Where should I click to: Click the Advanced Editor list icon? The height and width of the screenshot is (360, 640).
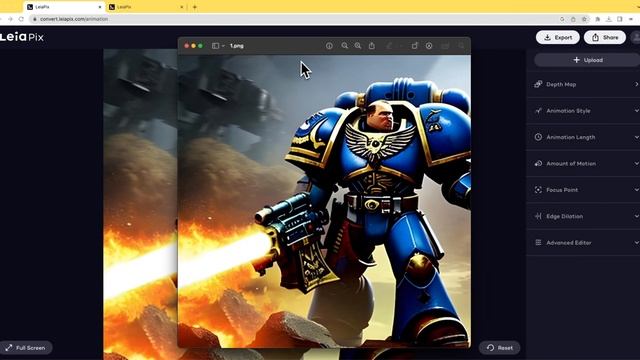[538, 242]
